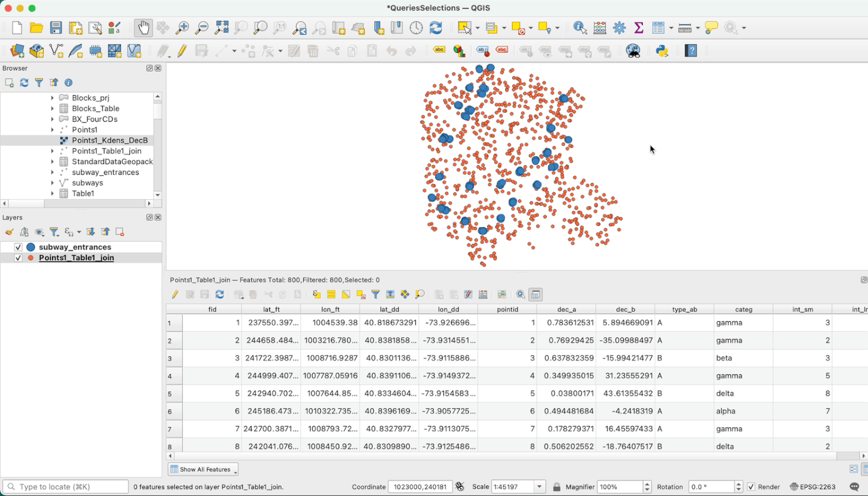
Task: Uncheck the Points1_Table1_join layer checkbox
Action: point(18,258)
